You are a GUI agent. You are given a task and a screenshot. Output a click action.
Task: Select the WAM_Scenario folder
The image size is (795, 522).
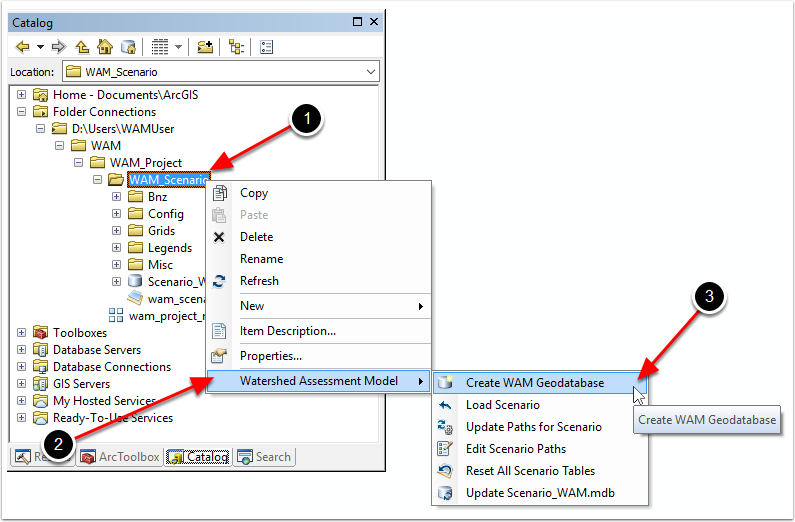168,179
